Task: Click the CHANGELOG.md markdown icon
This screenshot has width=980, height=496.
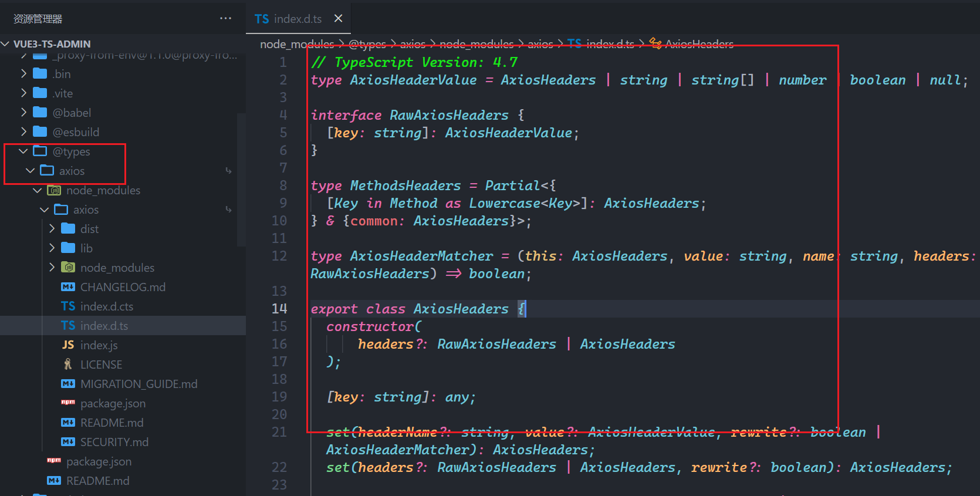Action: [x=68, y=286]
